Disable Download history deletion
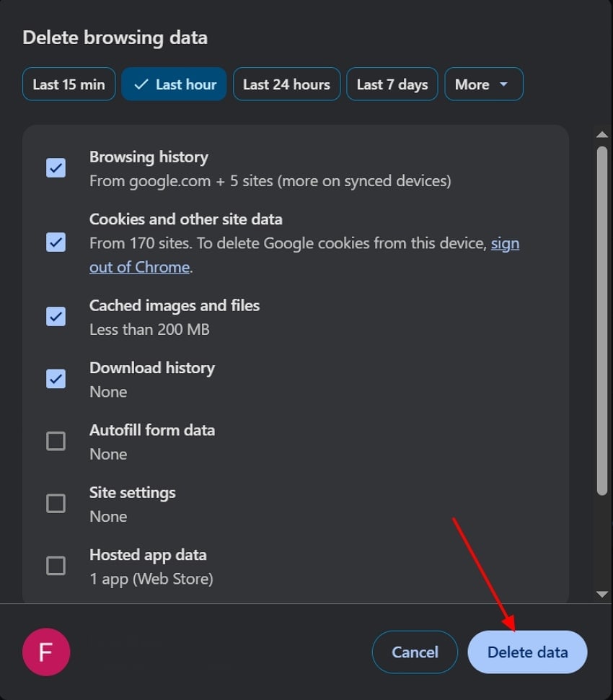 [x=56, y=379]
